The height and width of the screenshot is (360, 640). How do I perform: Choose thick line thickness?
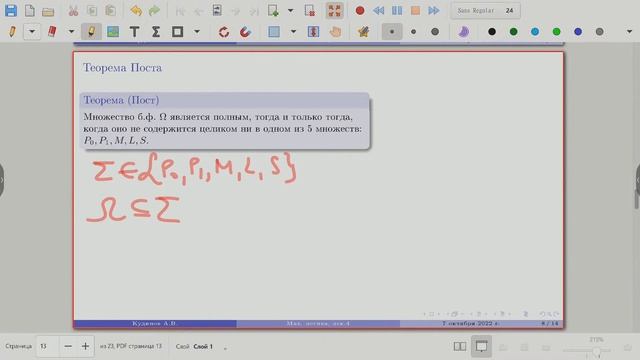pos(435,32)
